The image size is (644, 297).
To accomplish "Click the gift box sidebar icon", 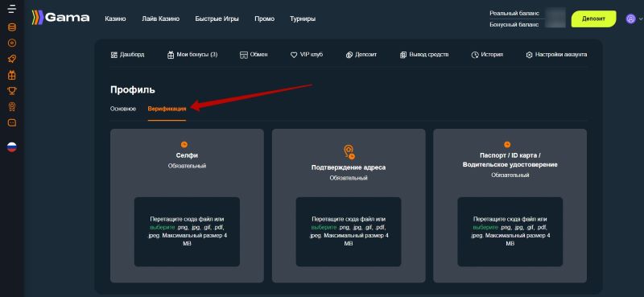I will pos(12,75).
